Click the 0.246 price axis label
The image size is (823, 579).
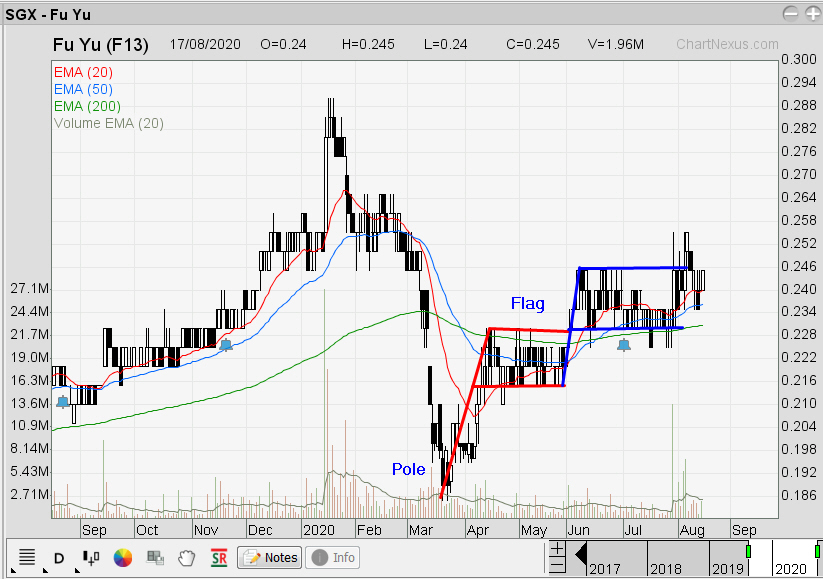[799, 266]
